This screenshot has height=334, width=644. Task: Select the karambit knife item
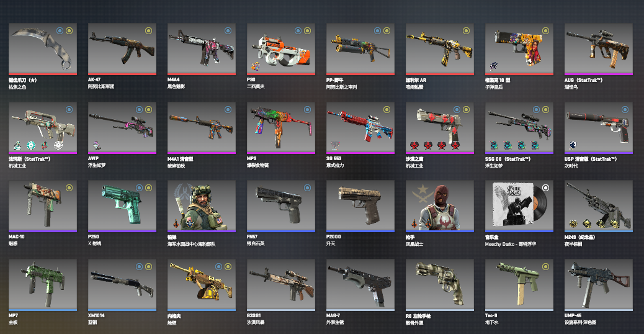point(43,49)
